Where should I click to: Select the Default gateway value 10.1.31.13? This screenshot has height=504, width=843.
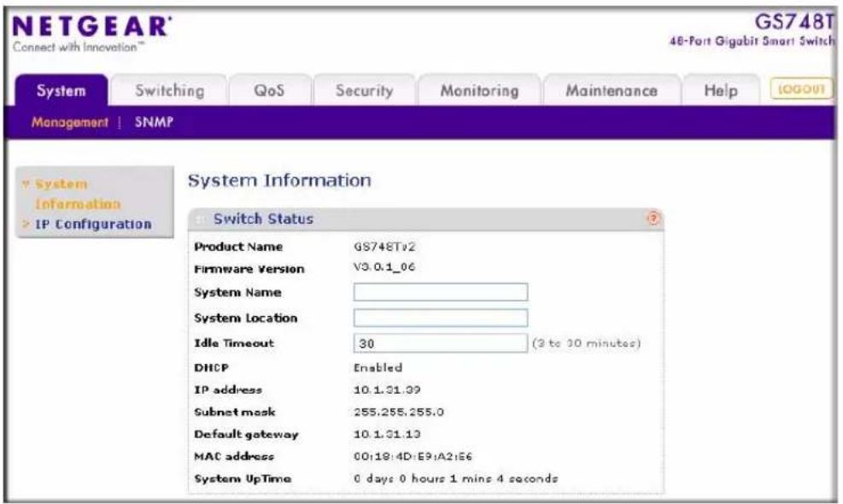(387, 434)
